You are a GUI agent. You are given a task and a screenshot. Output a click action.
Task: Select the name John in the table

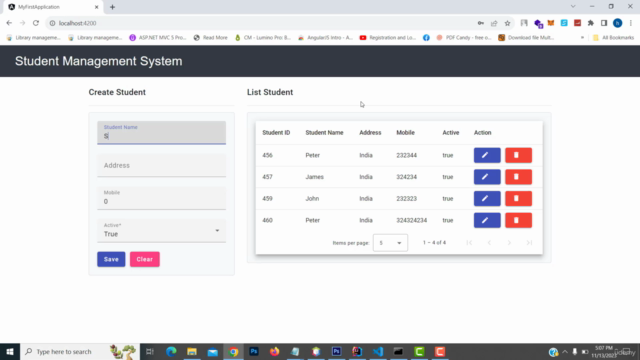pos(312,198)
